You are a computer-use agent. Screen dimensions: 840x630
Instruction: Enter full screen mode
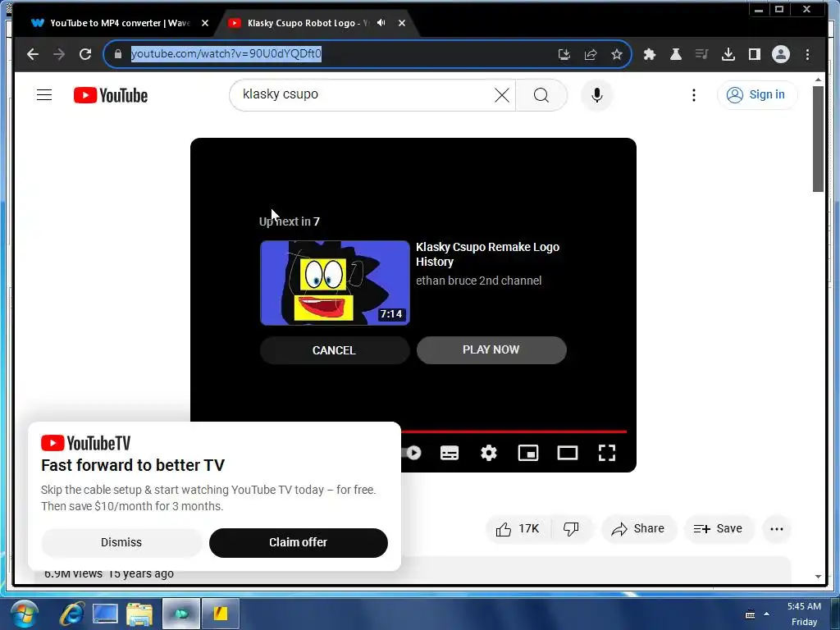[607, 453]
